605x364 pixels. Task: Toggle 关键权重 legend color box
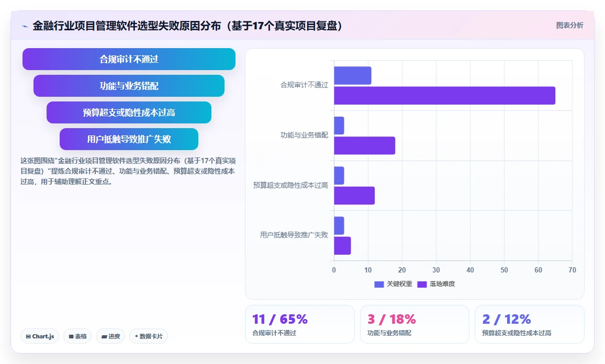coord(379,284)
